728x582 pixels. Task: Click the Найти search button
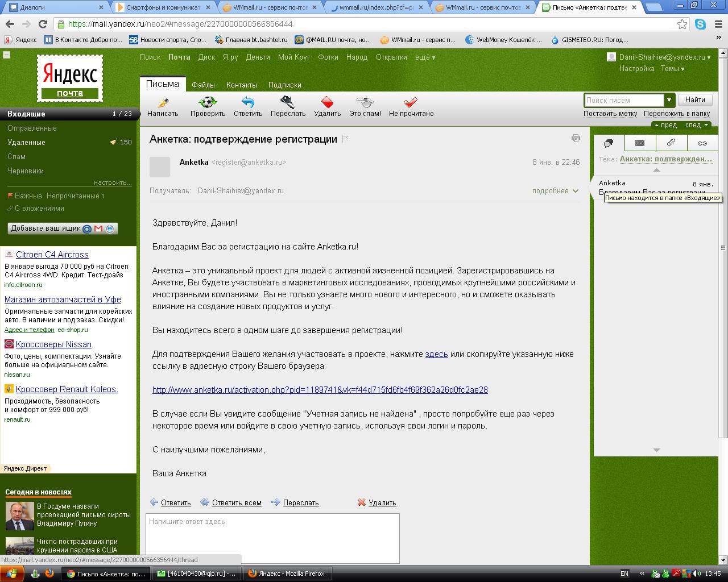click(x=695, y=99)
